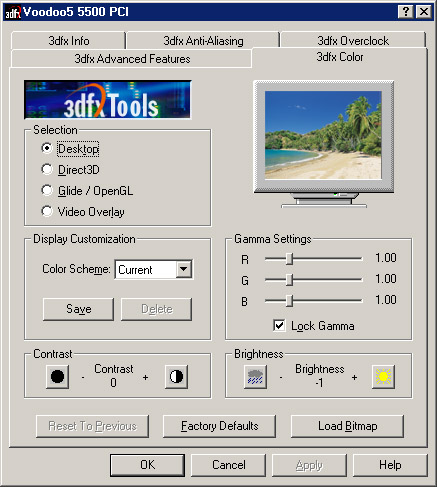This screenshot has width=437, height=487.
Task: Click the Cancel button
Action: (x=229, y=465)
